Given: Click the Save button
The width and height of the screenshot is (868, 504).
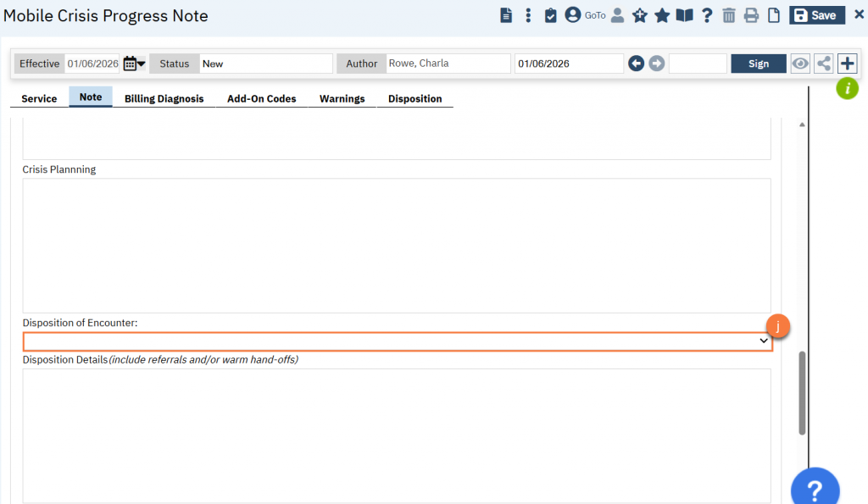Looking at the screenshot, I should (815, 15).
